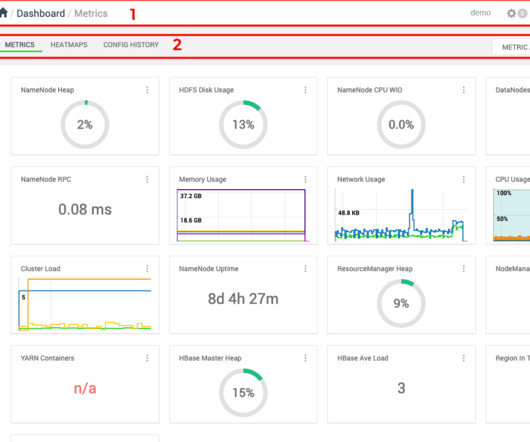Click the DataNodes widget title
530x442 pixels.
pyautogui.click(x=512, y=90)
